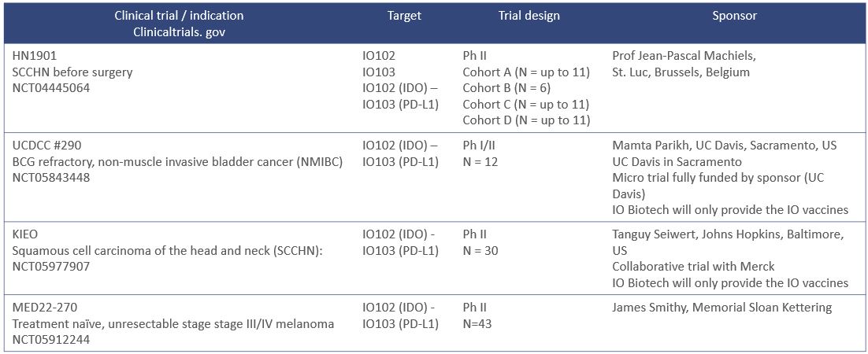Click the NCT05843448 trial identifier

click(51, 178)
